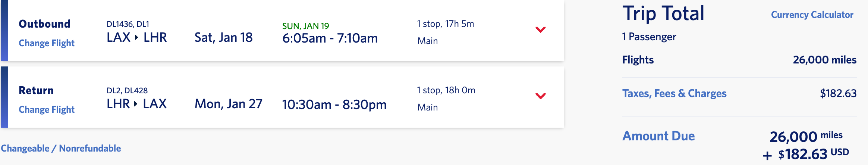Select the LHR to LAX route arrow
This screenshot has height=165, width=868.
pos(136,104)
